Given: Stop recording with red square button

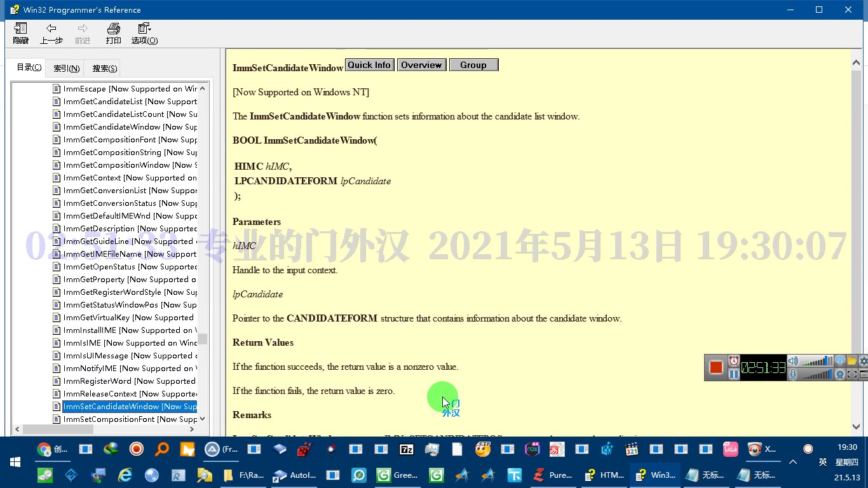Looking at the screenshot, I should point(716,367).
